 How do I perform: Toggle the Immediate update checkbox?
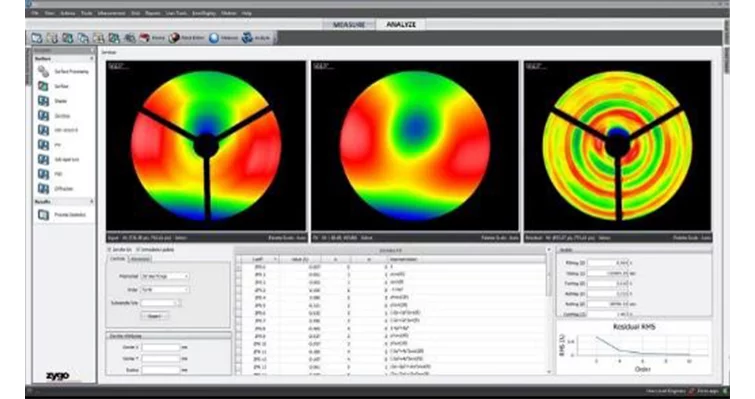coord(138,250)
